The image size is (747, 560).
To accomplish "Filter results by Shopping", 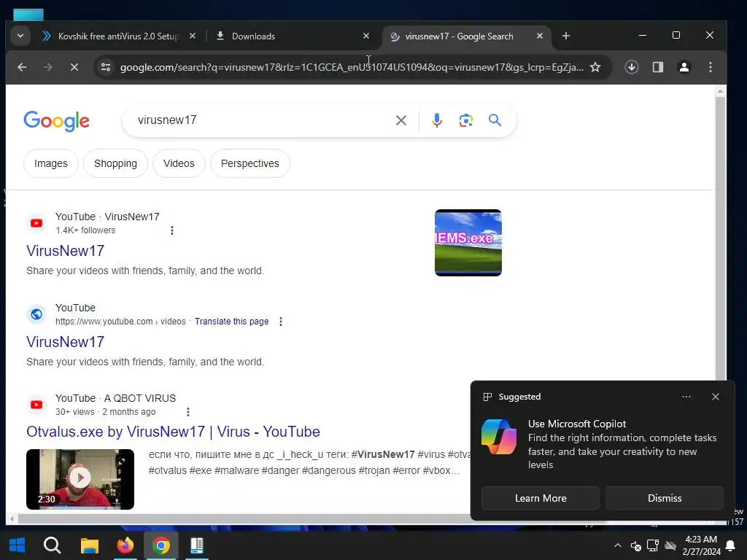I will (x=115, y=163).
